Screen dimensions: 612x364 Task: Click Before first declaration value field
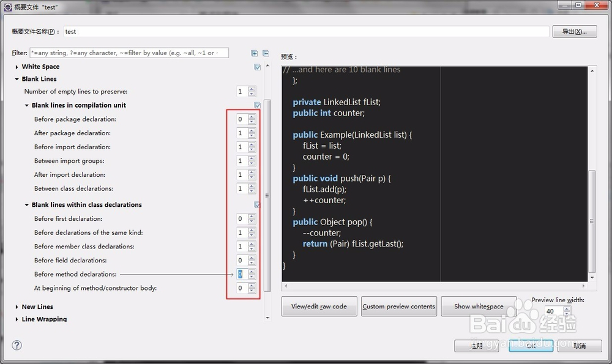pos(242,218)
